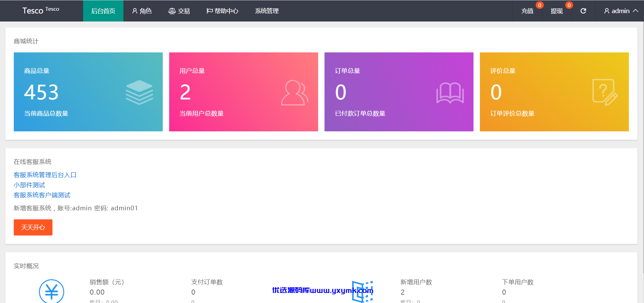Viewport: 644px width, 303px height.
Task: Click the red badge on 提现
Action: [x=569, y=5]
